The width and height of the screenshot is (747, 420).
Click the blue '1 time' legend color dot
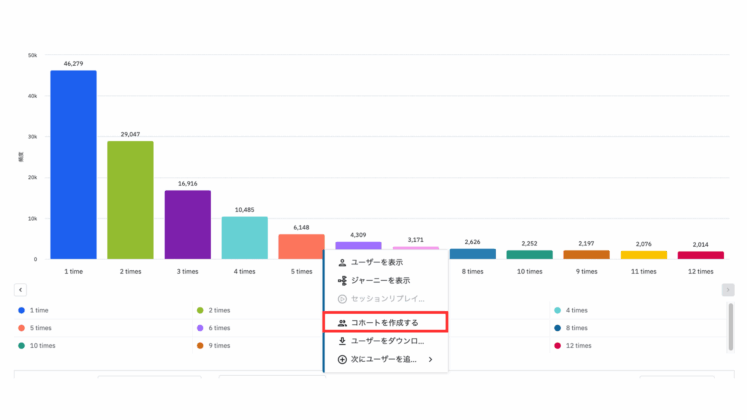pyautogui.click(x=22, y=310)
